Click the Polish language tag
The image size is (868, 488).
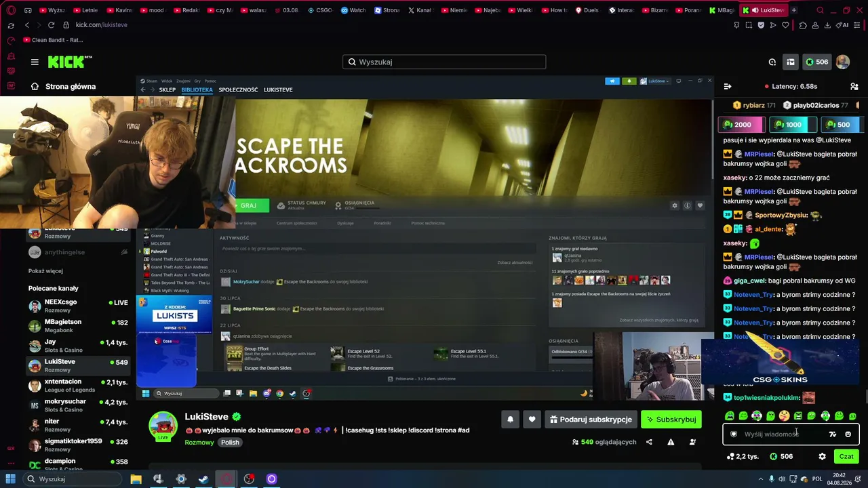click(230, 442)
